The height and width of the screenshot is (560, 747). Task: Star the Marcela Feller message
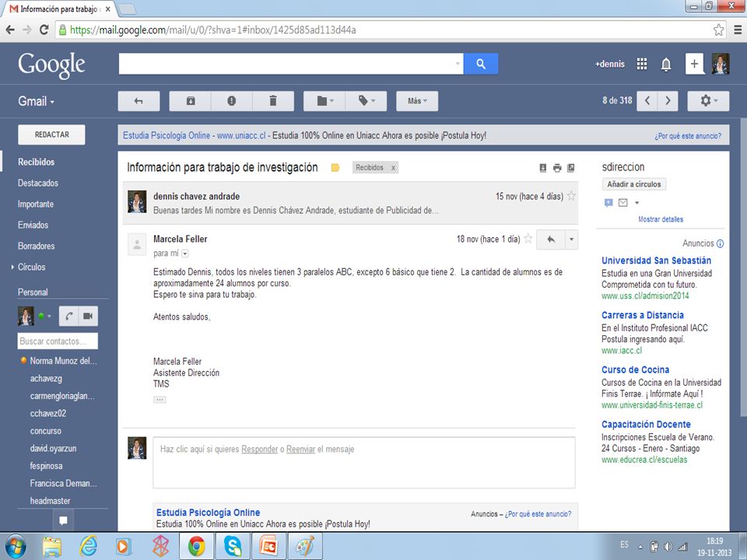[528, 239]
